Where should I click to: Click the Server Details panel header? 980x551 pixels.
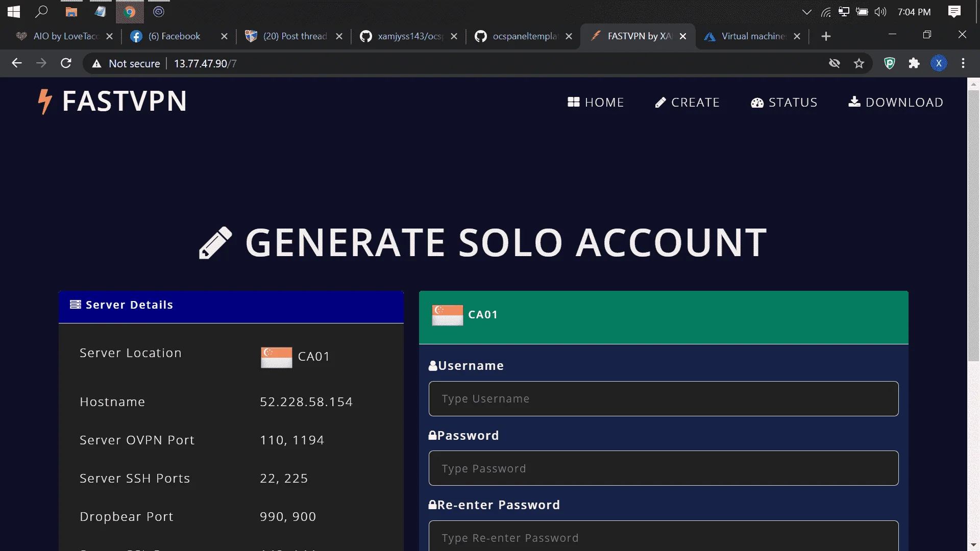(x=231, y=306)
